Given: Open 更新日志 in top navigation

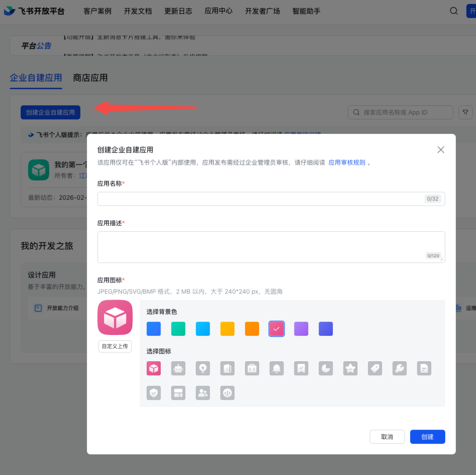Looking at the screenshot, I should [x=178, y=11].
